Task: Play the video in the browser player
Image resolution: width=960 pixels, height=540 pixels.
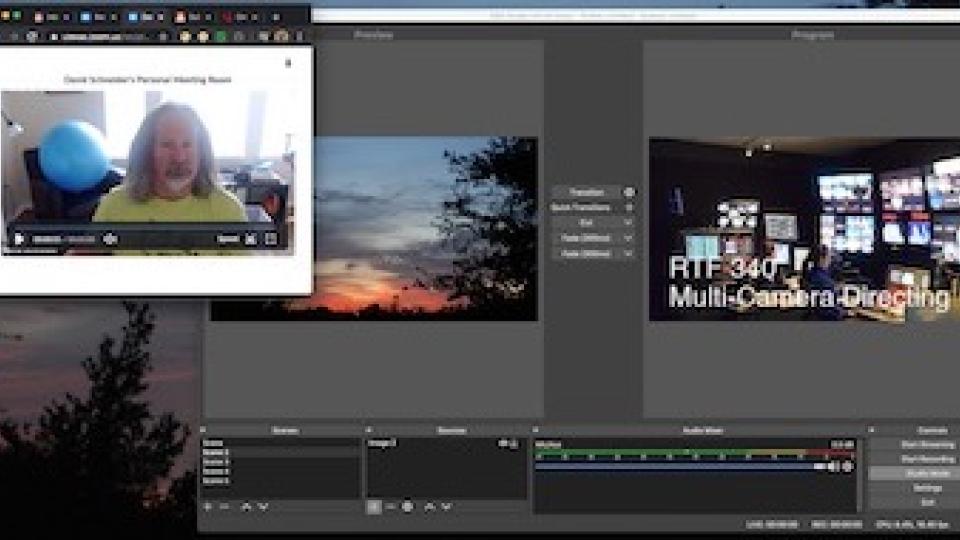Action: 19,239
